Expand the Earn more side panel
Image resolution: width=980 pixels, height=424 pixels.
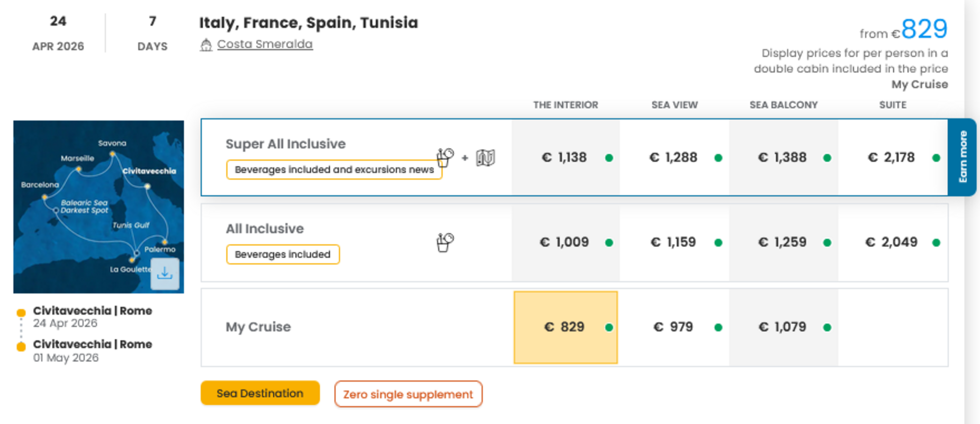(x=965, y=157)
